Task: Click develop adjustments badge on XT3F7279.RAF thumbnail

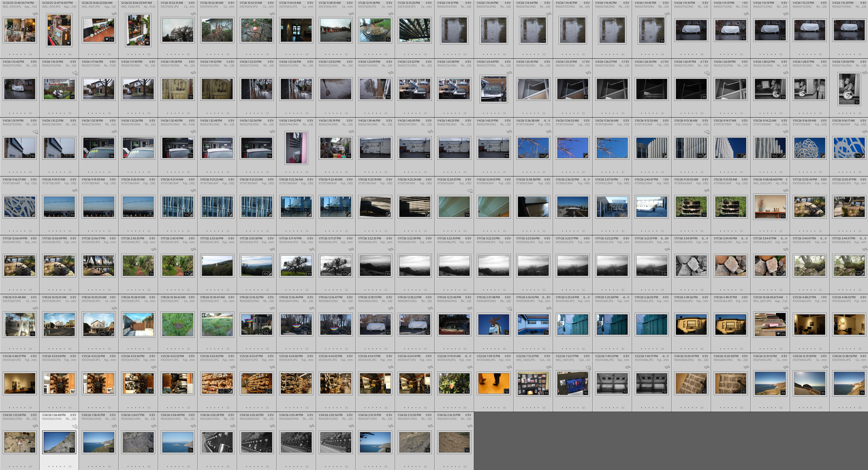Action: [586, 156]
